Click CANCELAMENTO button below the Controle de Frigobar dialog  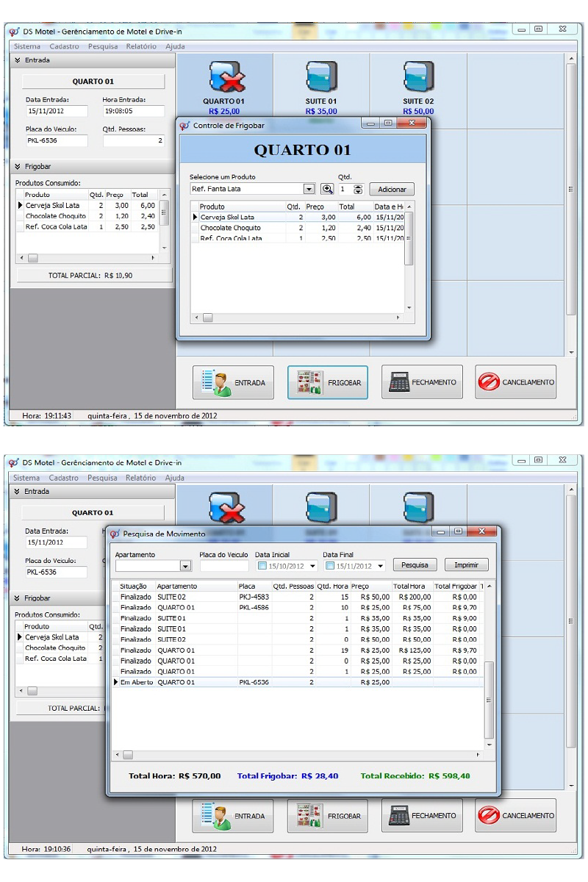pyautogui.click(x=515, y=382)
